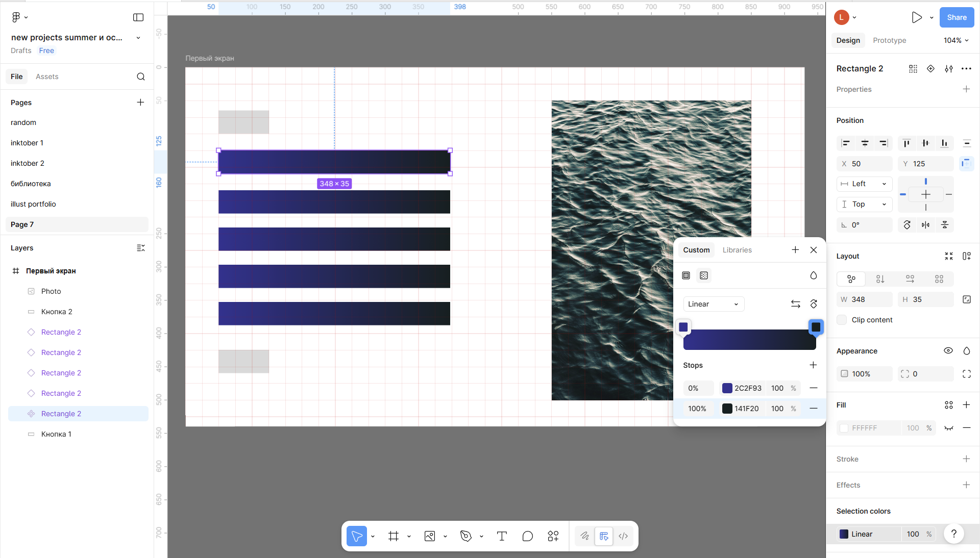Enable the Clip content checkbox
The height and width of the screenshot is (558, 980).
842,320
